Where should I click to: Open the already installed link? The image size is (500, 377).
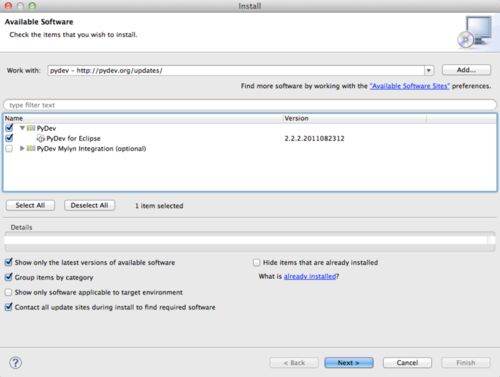310,276
